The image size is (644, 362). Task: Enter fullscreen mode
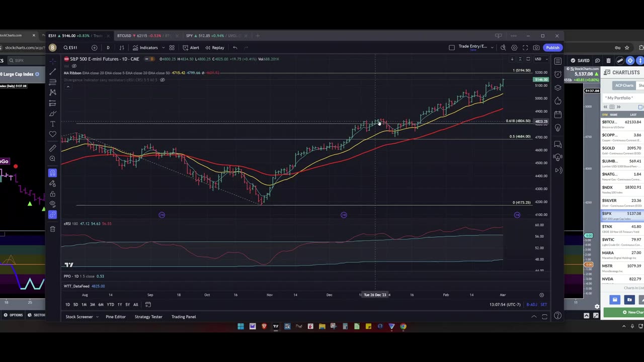(525, 48)
